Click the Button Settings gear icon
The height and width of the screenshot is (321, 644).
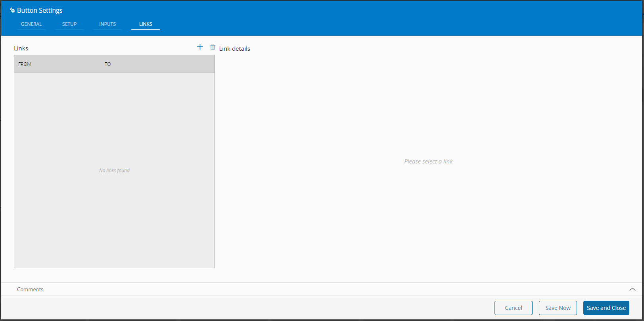(12, 10)
